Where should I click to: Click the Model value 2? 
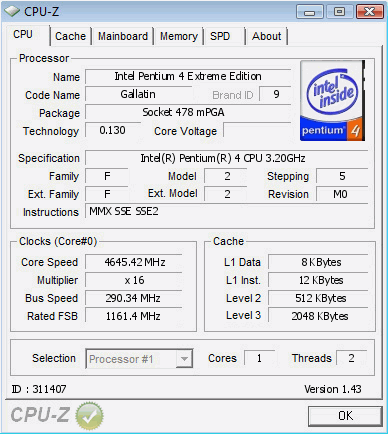click(226, 176)
